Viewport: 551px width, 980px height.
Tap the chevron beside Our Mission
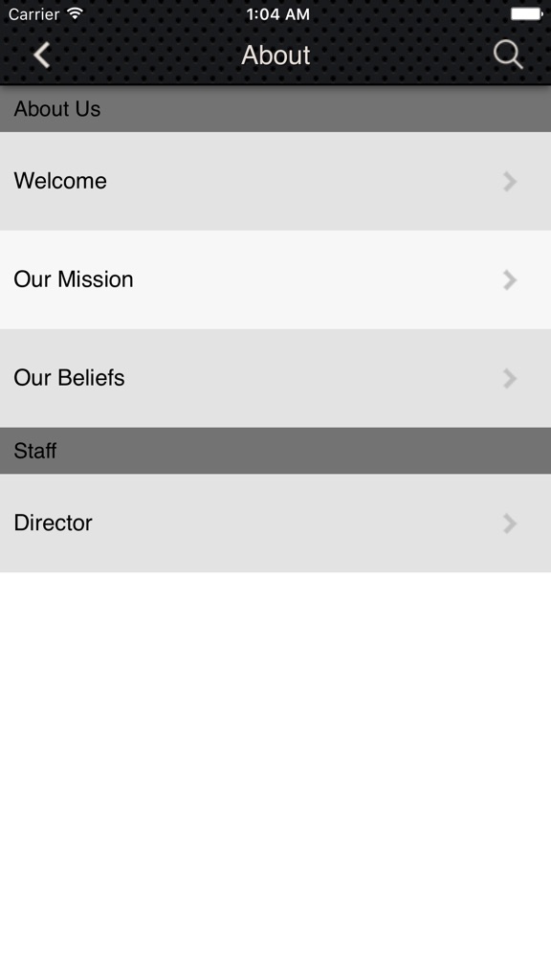509,279
